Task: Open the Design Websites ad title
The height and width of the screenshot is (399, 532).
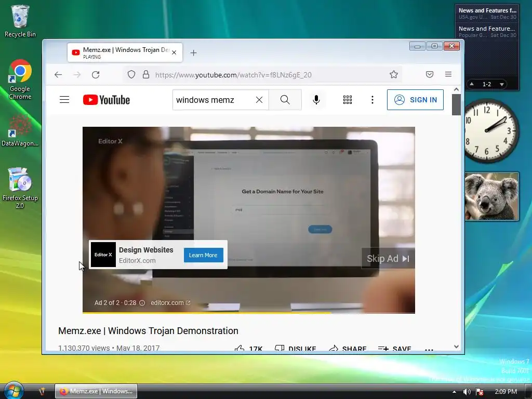Action: pyautogui.click(x=146, y=250)
